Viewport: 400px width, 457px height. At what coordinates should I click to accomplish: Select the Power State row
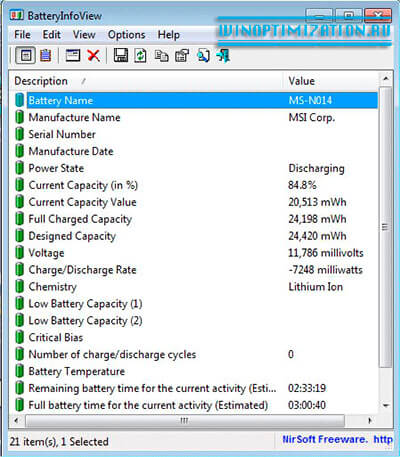click(196, 168)
